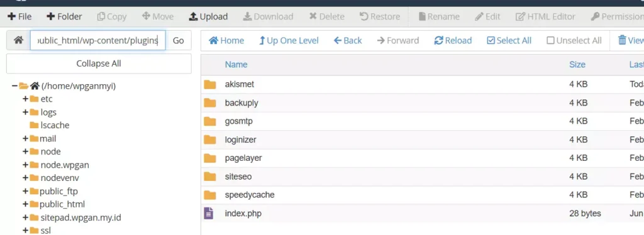
Task: Click the Rename toolbar button
Action: click(x=438, y=16)
